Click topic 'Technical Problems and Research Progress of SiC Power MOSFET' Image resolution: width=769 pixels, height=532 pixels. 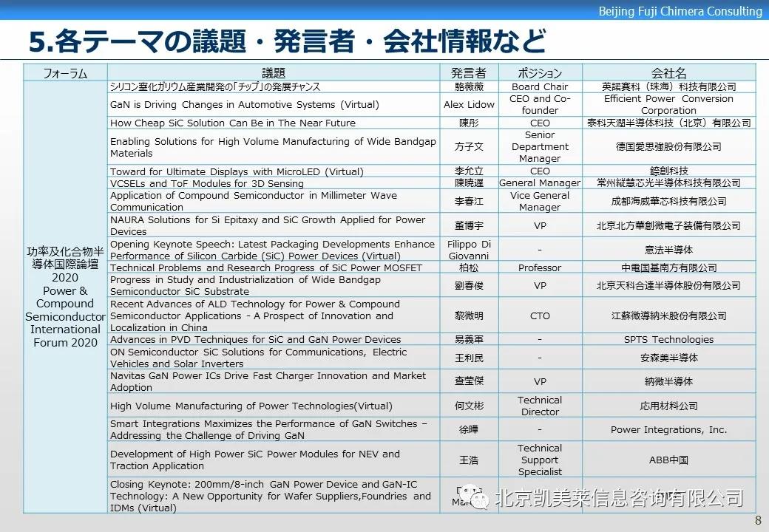point(266,267)
